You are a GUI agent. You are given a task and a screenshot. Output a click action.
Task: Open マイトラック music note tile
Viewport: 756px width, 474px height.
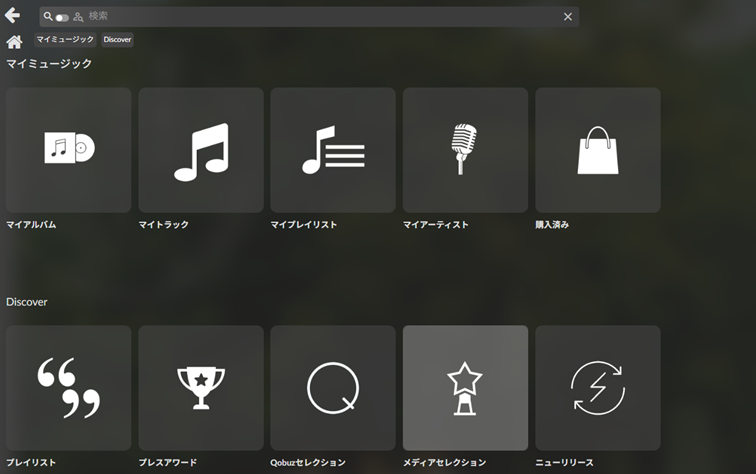(201, 150)
